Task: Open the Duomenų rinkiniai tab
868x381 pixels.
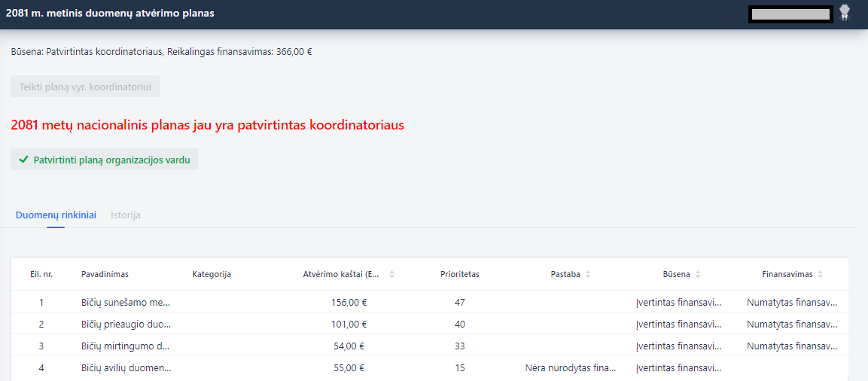Action: click(x=56, y=215)
